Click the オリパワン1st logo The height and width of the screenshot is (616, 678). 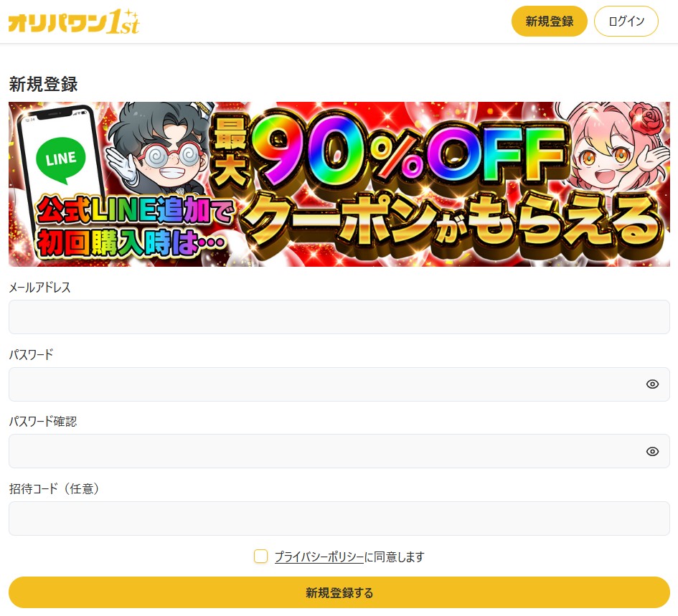[x=74, y=22]
